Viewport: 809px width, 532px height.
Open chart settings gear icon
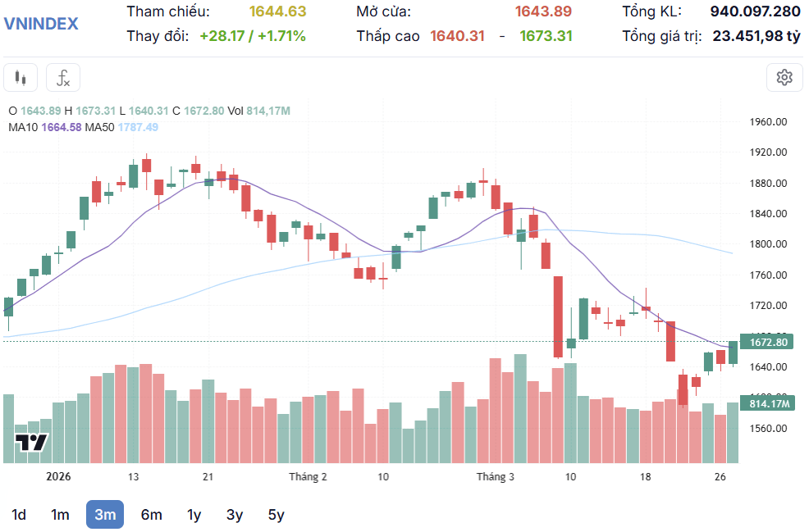[784, 77]
